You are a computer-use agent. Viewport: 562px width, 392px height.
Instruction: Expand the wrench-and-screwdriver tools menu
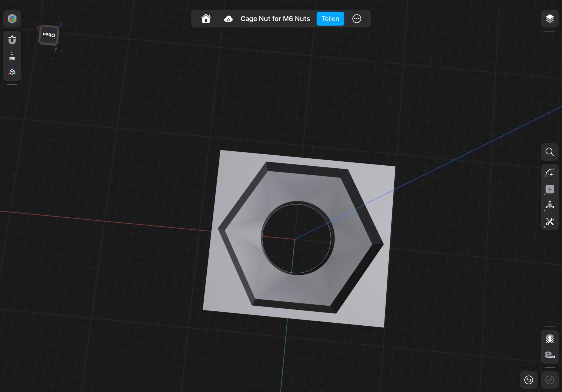click(550, 221)
